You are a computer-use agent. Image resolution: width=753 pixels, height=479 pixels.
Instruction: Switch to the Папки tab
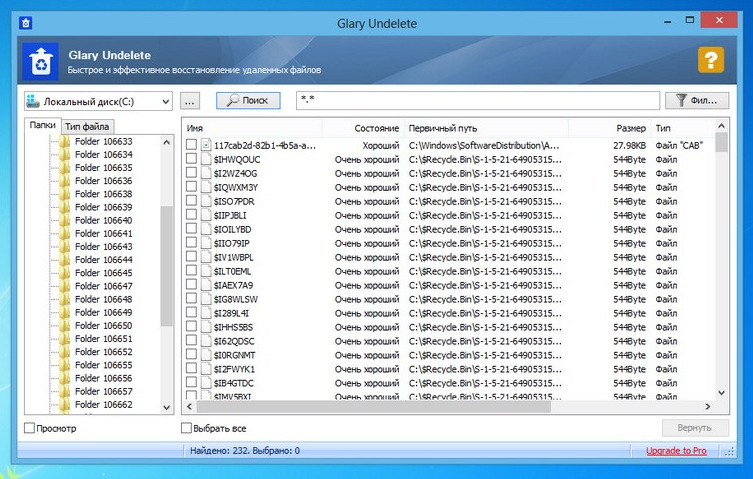click(43, 125)
